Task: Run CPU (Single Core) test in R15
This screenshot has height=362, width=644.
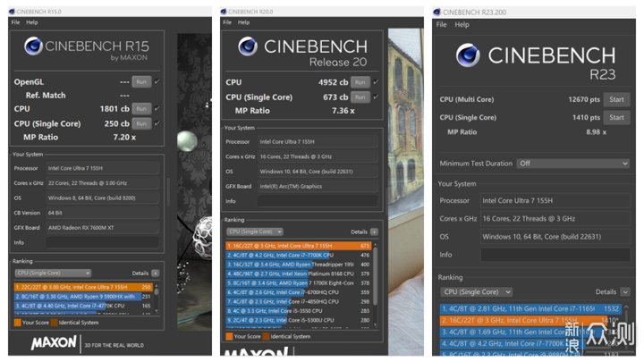Action: 141,123
